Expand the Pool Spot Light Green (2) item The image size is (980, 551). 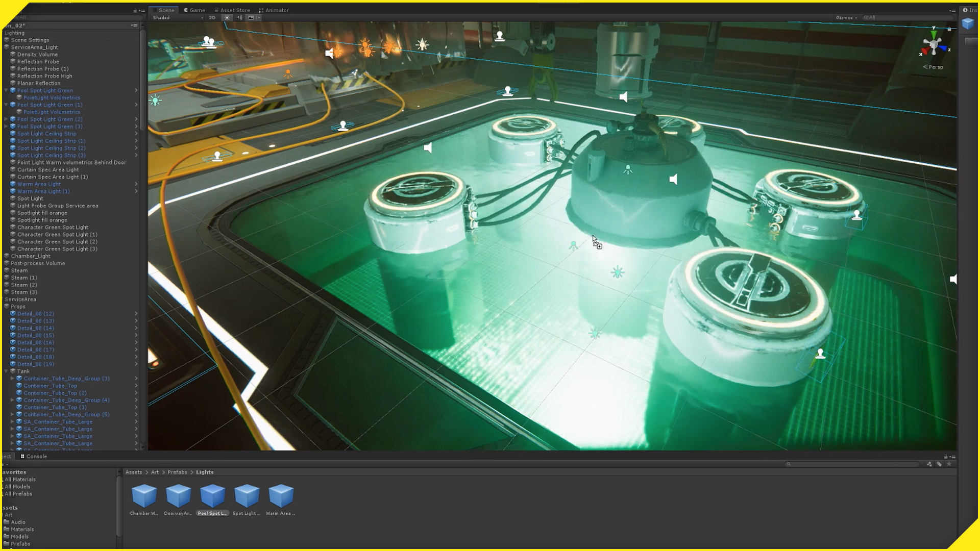(x=6, y=119)
